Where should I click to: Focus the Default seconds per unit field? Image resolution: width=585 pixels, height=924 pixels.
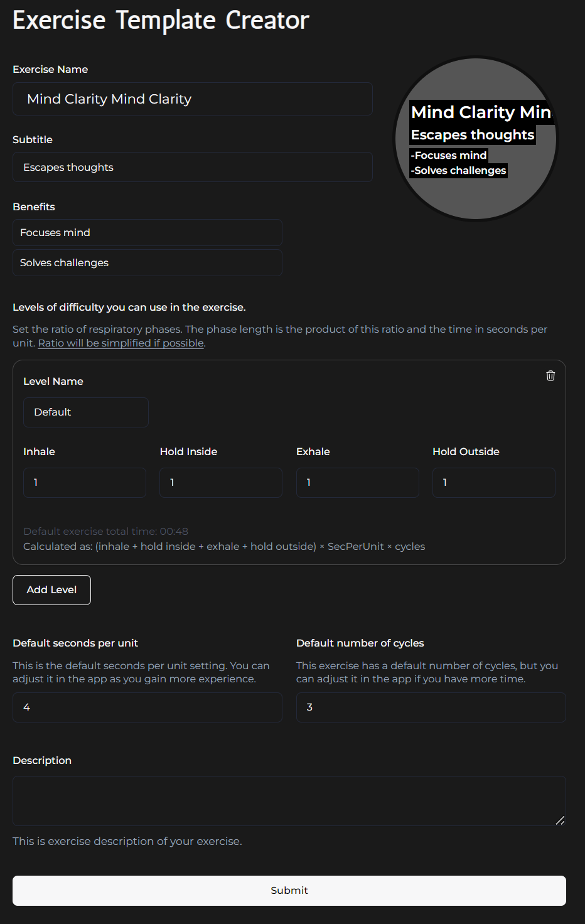(x=147, y=707)
